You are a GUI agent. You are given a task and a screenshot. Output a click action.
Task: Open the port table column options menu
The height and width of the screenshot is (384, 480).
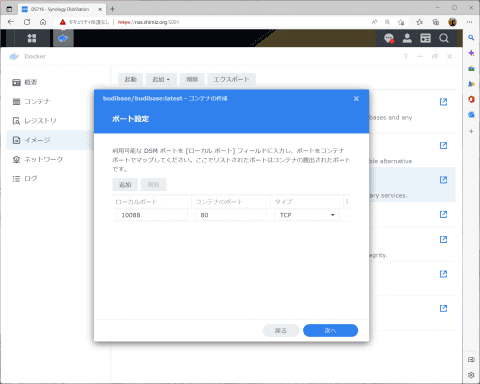[347, 202]
